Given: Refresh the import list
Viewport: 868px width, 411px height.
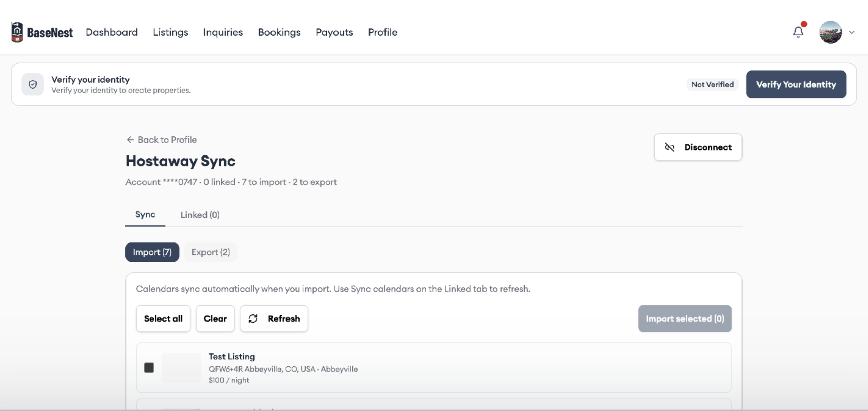Looking at the screenshot, I should [x=274, y=319].
